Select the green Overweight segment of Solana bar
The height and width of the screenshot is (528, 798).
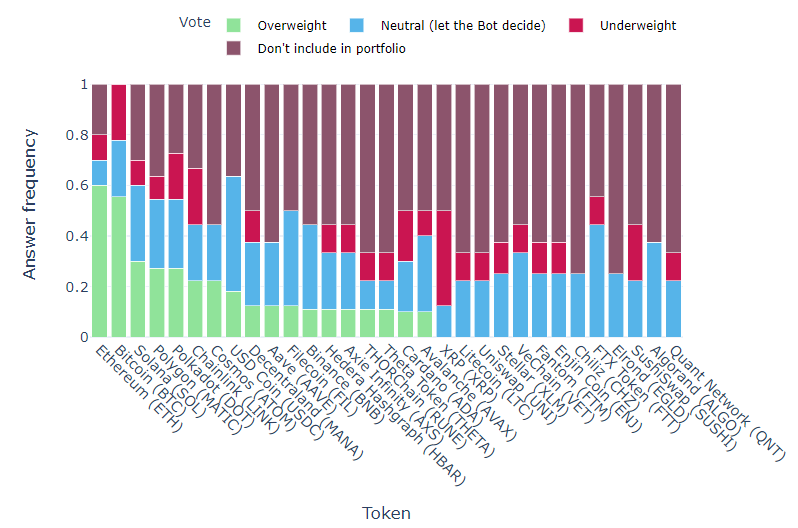click(x=137, y=299)
